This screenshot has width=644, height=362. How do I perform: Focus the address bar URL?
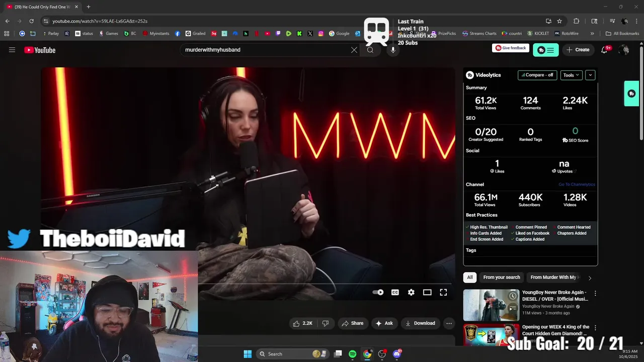coord(100,21)
